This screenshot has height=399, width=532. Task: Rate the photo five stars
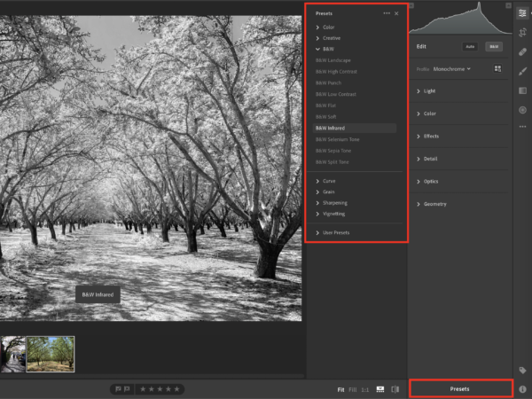(176, 389)
